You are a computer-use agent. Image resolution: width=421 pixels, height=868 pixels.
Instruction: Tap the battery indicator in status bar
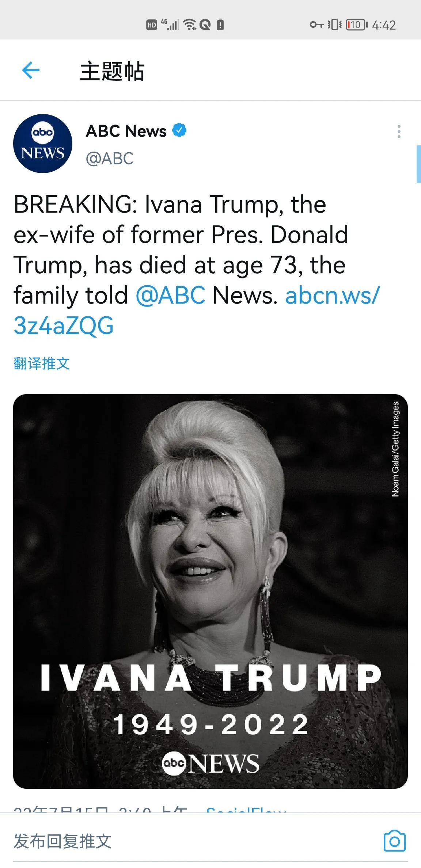pyautogui.click(x=356, y=25)
